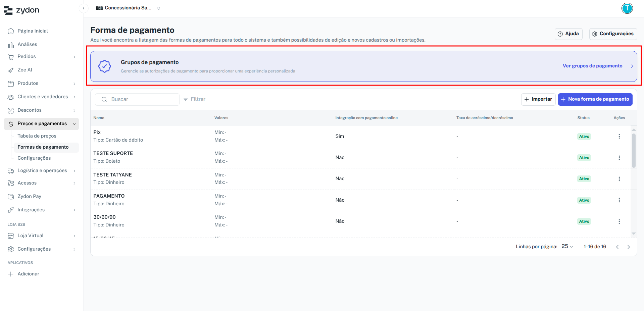Click the zydon logo
This screenshot has height=311, width=644.
coord(21,10)
